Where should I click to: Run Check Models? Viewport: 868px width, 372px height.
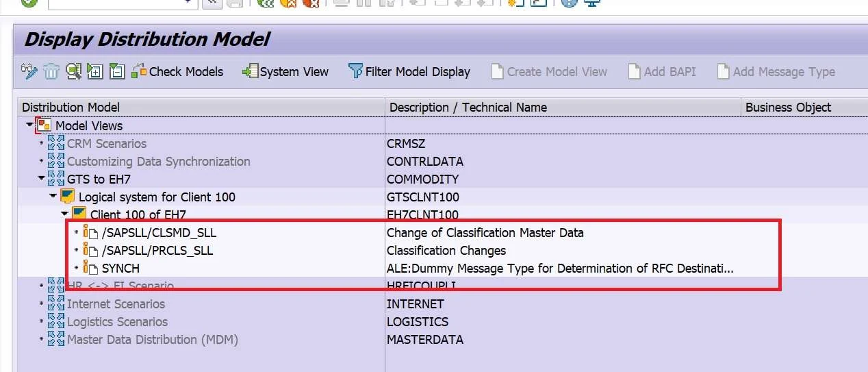pos(177,71)
